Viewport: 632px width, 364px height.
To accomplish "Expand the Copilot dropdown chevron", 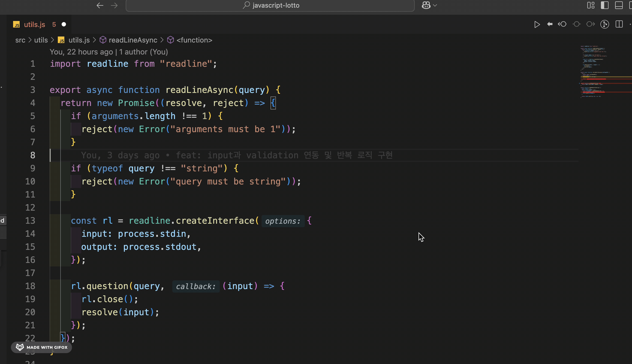I will coord(435,5).
